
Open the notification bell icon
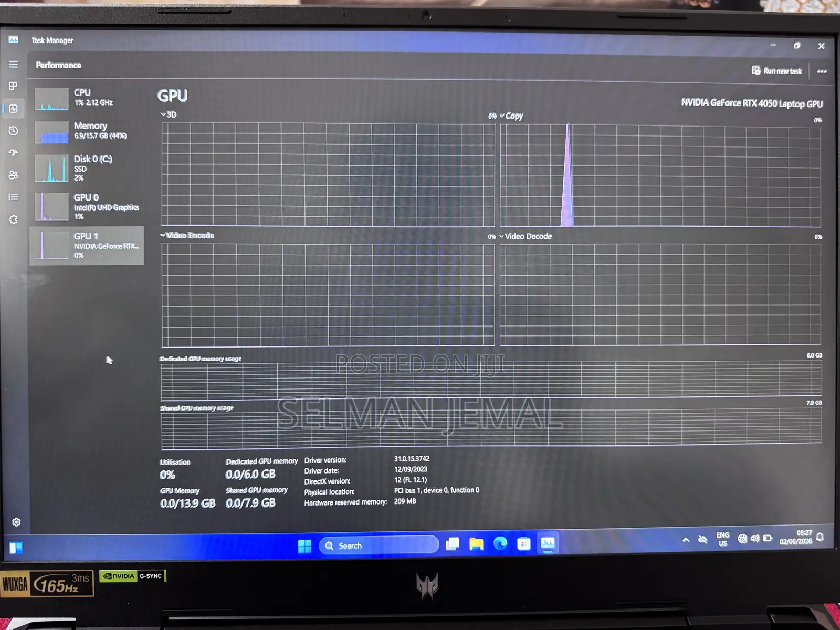(820, 537)
